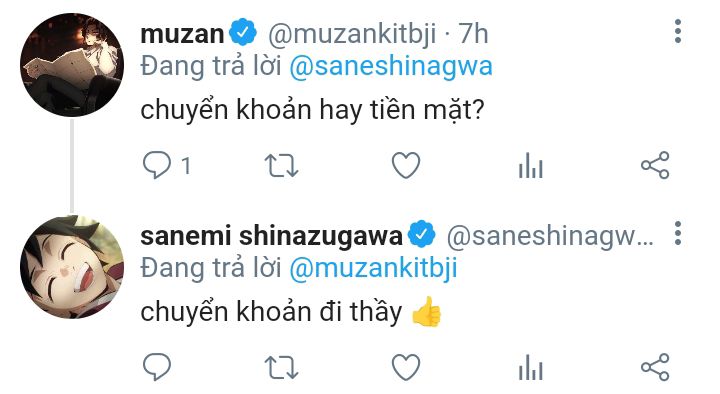Image resolution: width=720 pixels, height=394 pixels.
Task: Open more options on sanemi's tweet
Action: [x=678, y=233]
